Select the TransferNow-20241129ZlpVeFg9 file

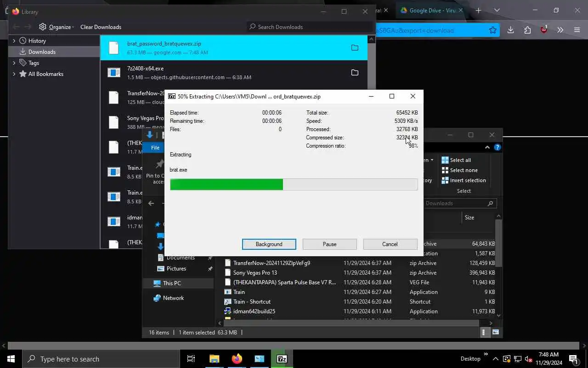coord(271,263)
